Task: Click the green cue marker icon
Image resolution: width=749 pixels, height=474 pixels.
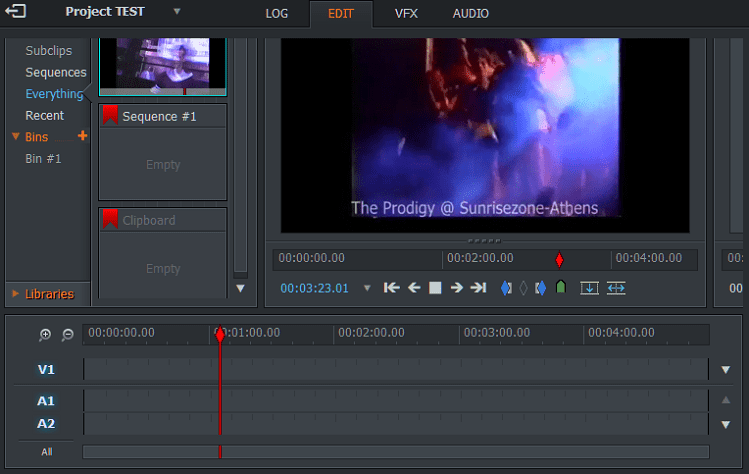Action: 561,287
